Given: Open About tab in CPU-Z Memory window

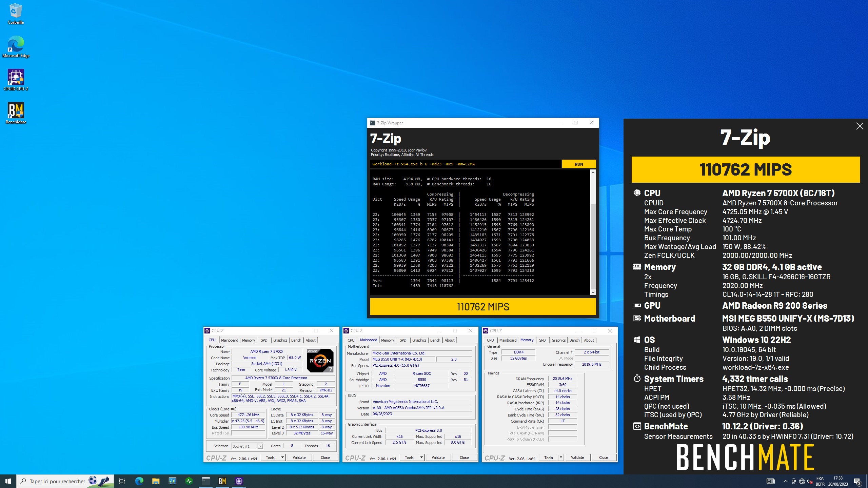Looking at the screenshot, I should pos(589,340).
